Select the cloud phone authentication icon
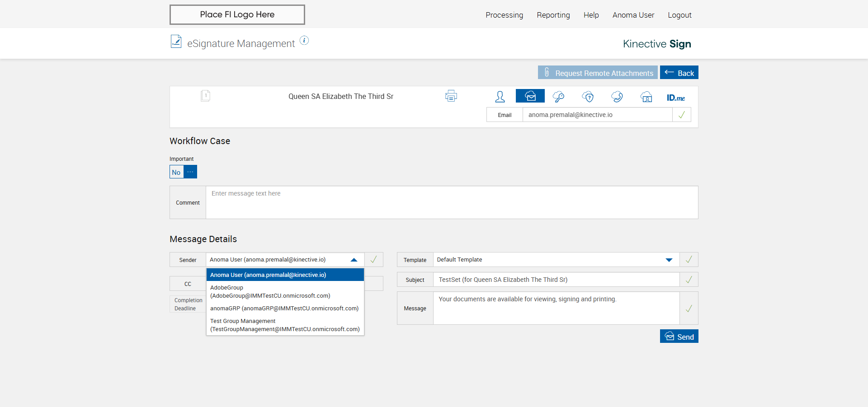 (x=617, y=97)
